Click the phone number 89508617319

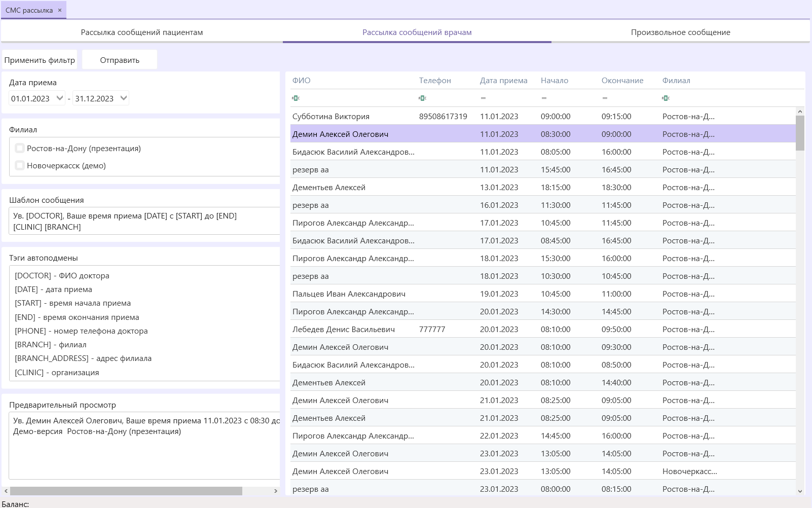[443, 116]
